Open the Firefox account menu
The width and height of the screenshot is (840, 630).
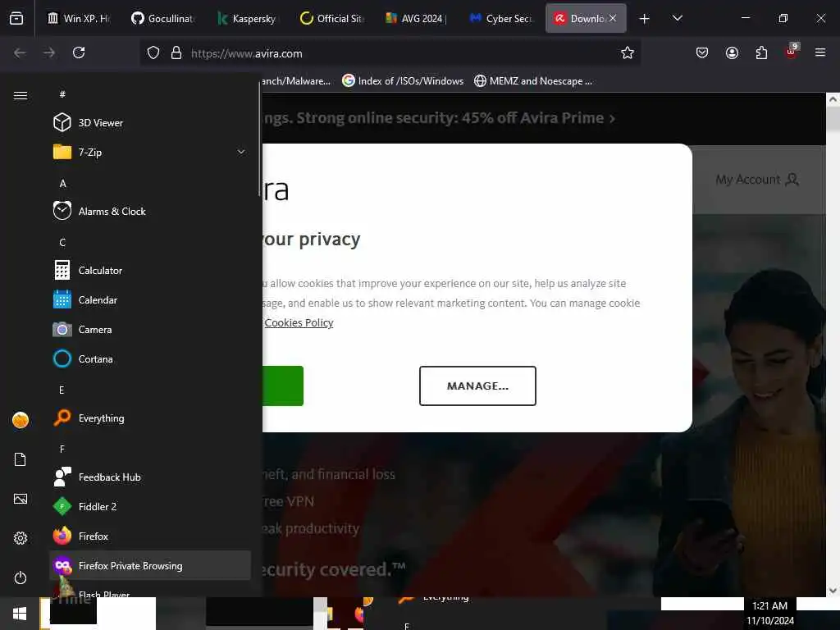click(732, 52)
